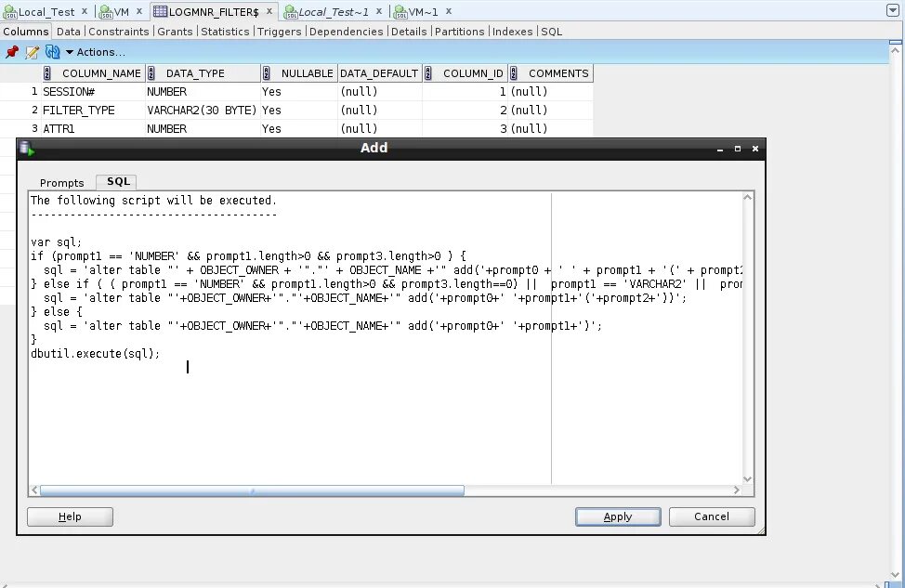
Task: Select the FILTER_TYPE cell
Action: [93, 111]
